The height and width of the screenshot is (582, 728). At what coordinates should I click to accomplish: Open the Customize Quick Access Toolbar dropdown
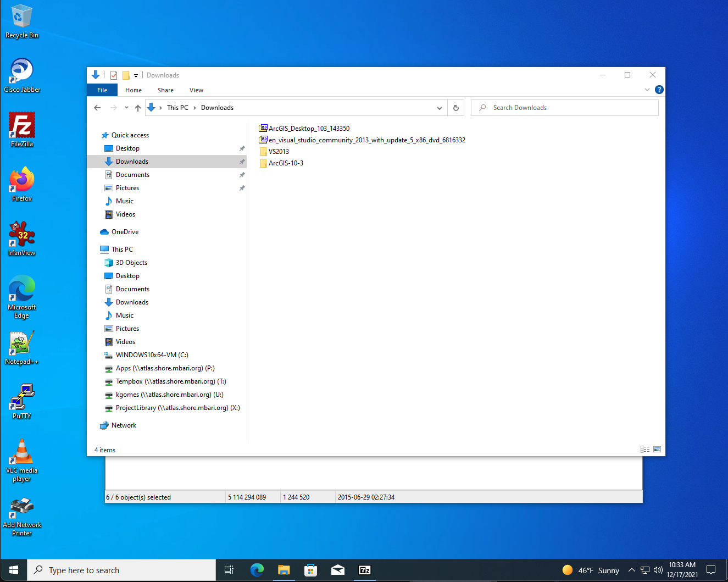[x=136, y=76]
